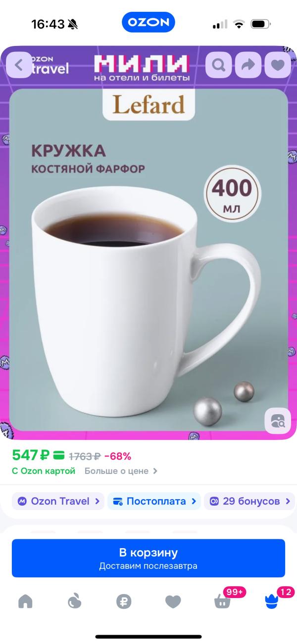Image resolution: width=297 pixels, height=644 pixels.
Task: Expand Ozon Travel chip
Action: pyautogui.click(x=58, y=501)
